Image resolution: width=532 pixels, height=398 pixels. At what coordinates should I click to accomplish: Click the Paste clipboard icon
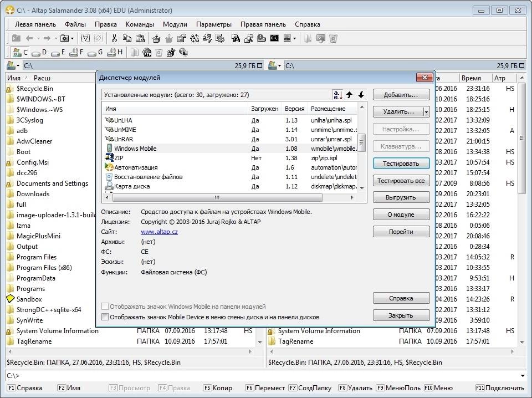[x=140, y=38]
